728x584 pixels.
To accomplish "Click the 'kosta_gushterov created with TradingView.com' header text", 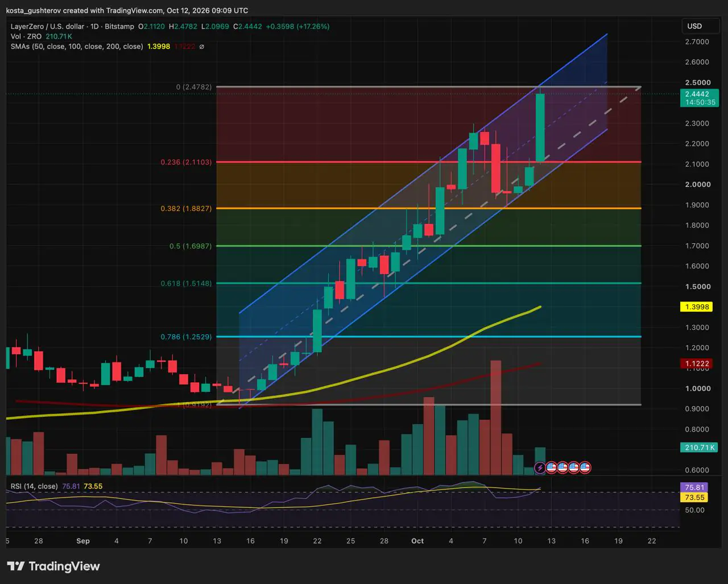I will tap(84, 10).
